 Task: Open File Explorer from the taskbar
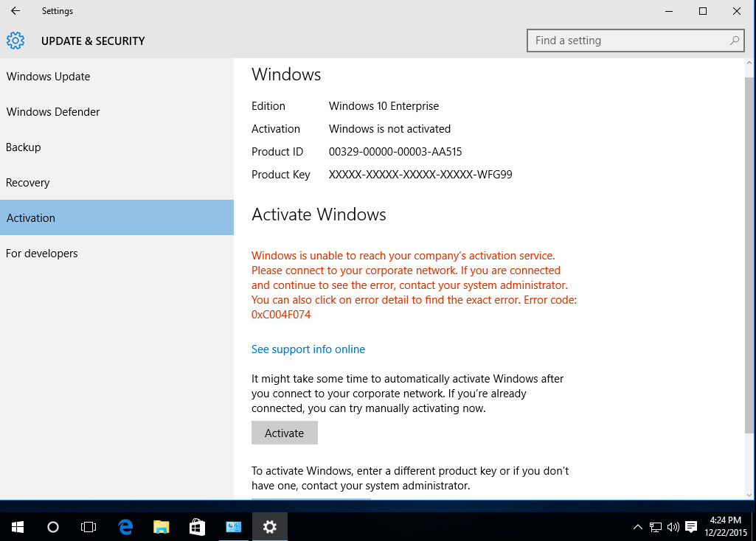point(161,526)
